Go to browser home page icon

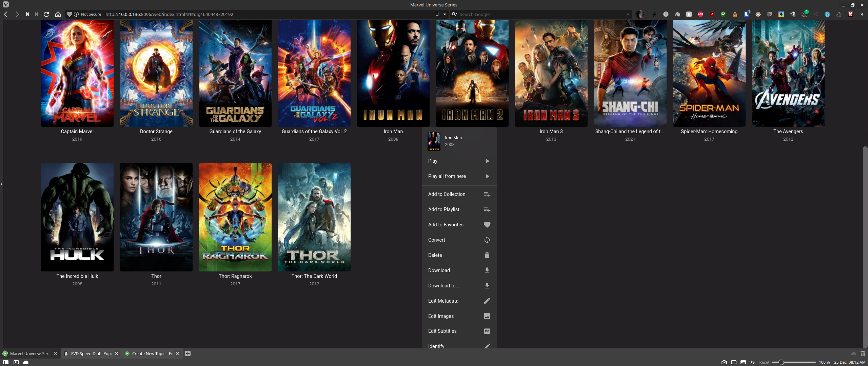(x=58, y=14)
